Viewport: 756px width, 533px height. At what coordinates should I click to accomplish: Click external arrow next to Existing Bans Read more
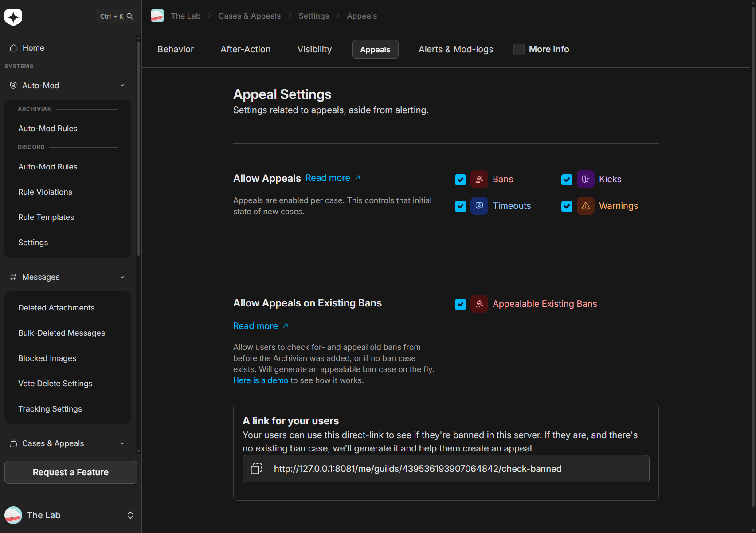click(286, 326)
